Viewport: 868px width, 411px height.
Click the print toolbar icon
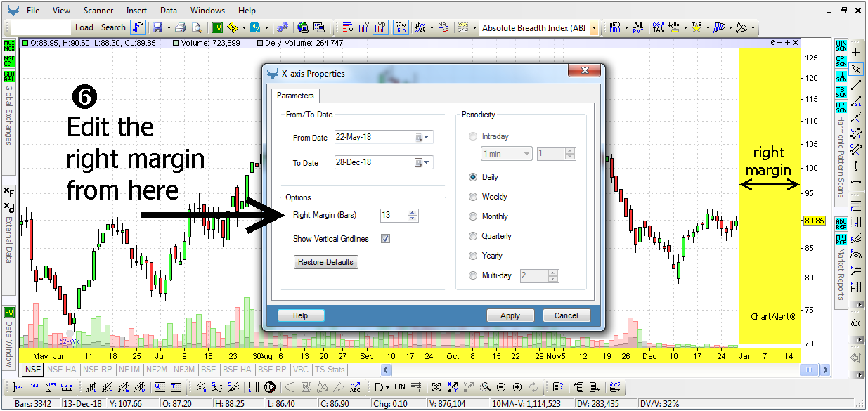pyautogui.click(x=180, y=27)
